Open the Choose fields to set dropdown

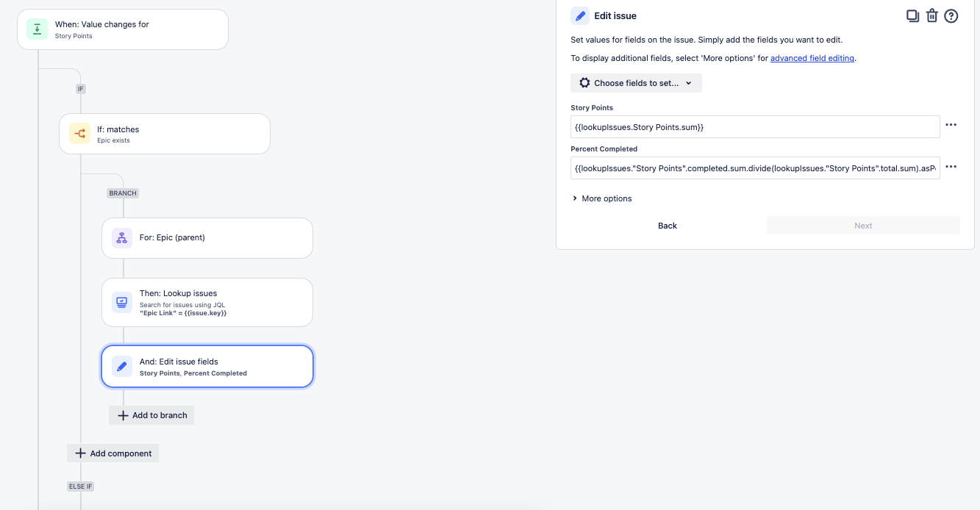pos(636,83)
